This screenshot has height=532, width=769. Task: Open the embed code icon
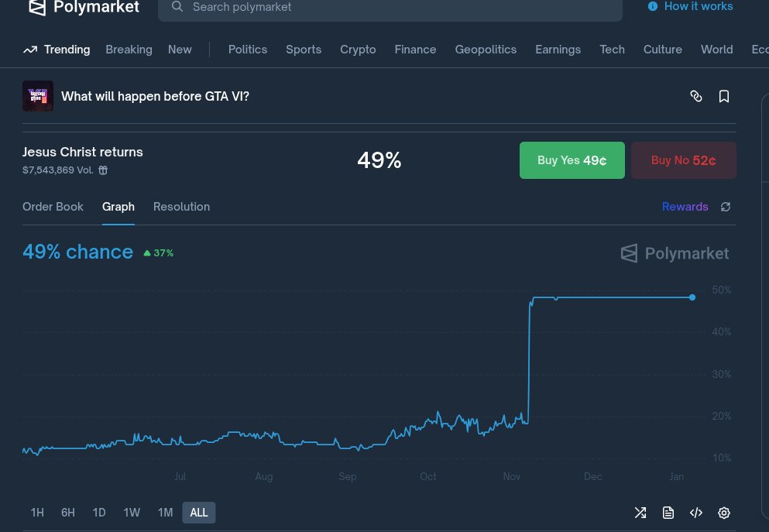pyautogui.click(x=696, y=513)
